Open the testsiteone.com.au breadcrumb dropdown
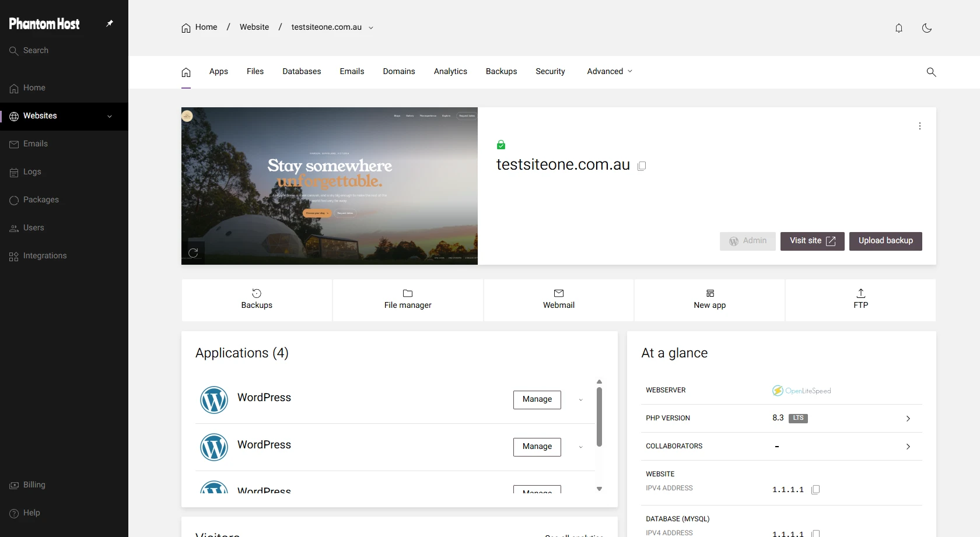This screenshot has height=537, width=980. [x=371, y=28]
